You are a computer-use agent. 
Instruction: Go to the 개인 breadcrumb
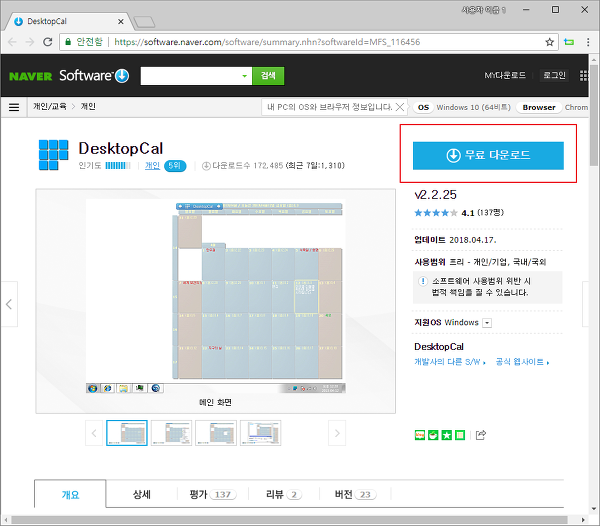88,106
